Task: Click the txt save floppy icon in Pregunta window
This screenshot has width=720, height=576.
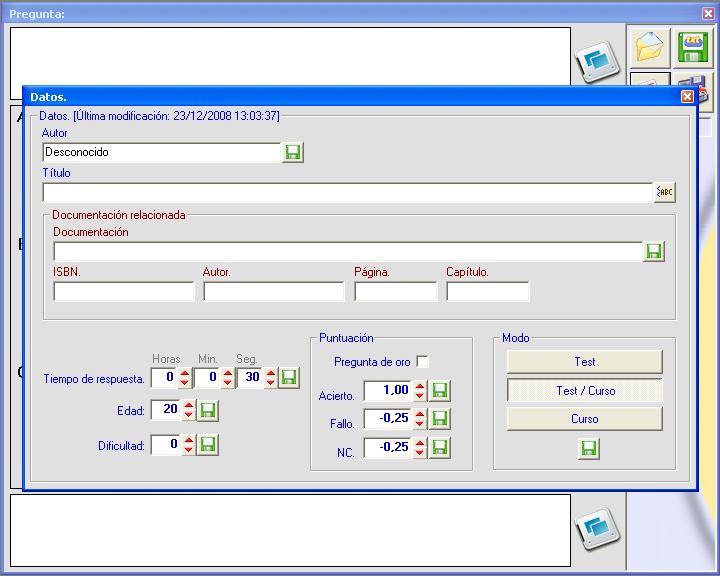Action: [692, 46]
